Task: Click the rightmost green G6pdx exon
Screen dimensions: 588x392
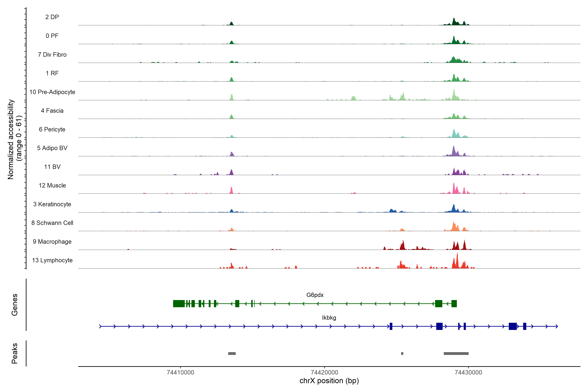Action: [454, 304]
